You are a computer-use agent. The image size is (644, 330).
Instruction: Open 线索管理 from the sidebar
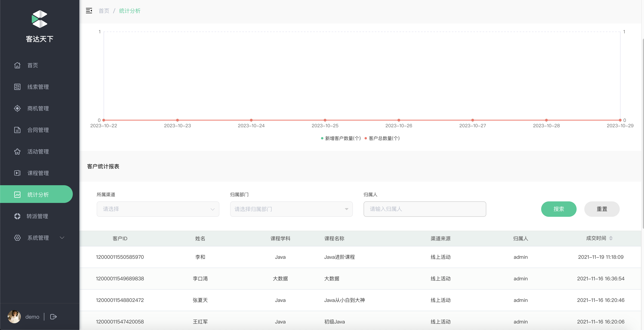point(38,87)
